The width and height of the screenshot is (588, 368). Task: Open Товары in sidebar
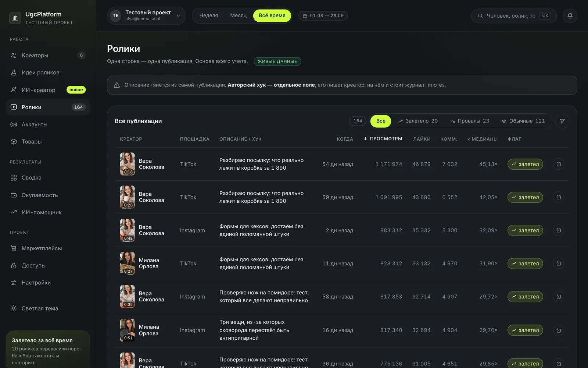click(x=48, y=142)
